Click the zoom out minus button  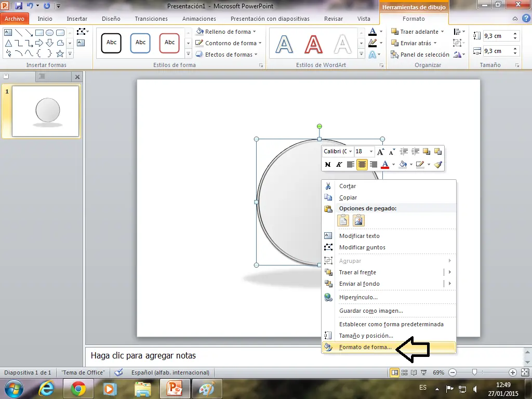(x=453, y=373)
